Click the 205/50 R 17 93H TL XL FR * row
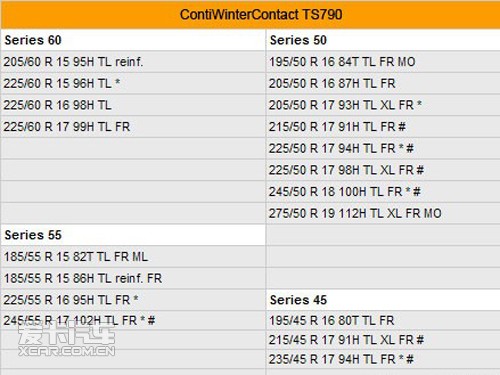 coord(383,105)
